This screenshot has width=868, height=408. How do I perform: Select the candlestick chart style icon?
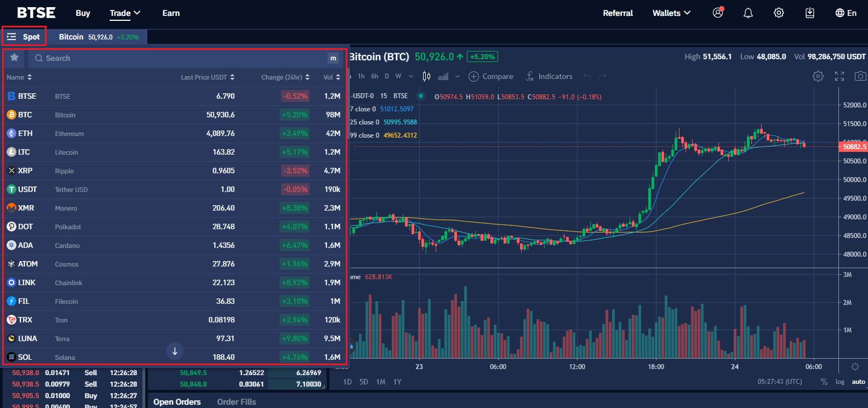426,76
